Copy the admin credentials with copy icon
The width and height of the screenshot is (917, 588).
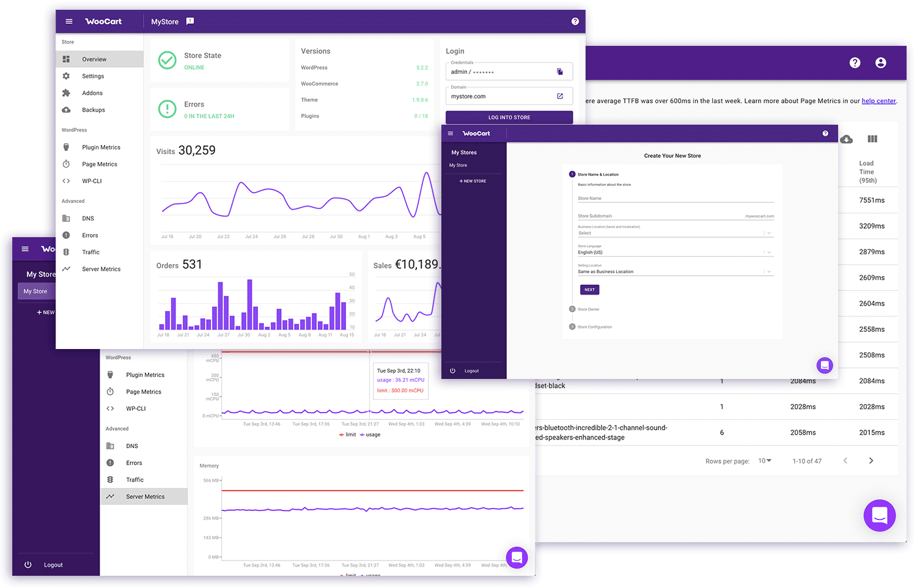(559, 72)
